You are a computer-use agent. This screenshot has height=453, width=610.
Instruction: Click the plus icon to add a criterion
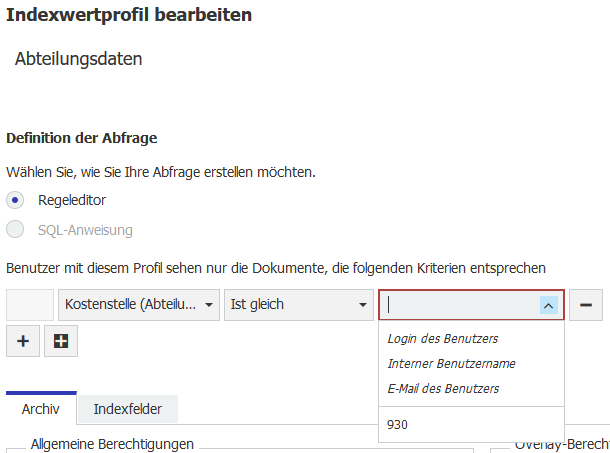tap(23, 341)
